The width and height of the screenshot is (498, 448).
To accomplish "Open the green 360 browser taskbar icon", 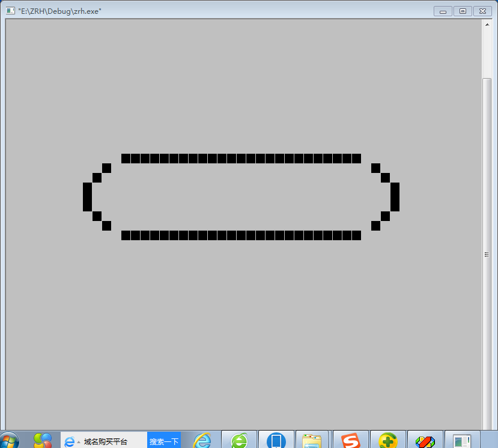I will point(239,440).
